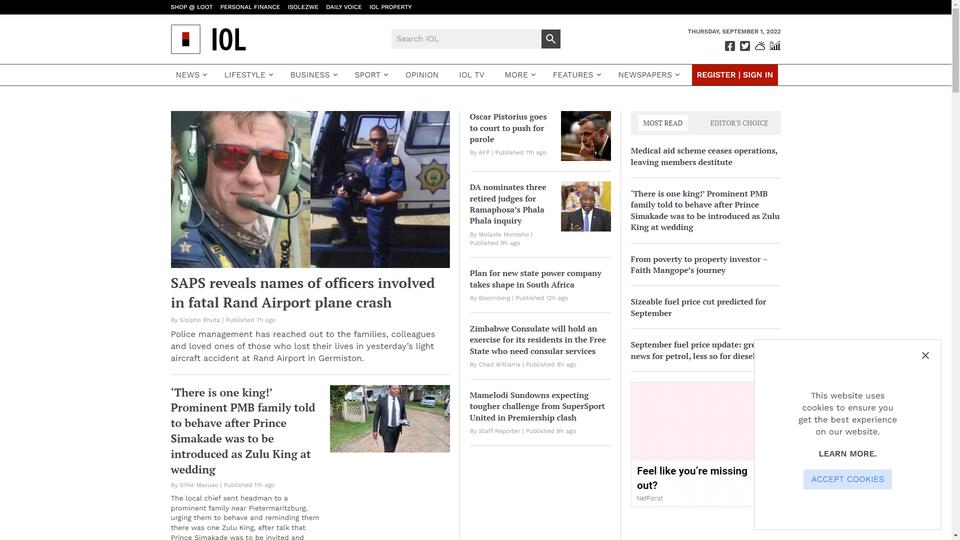960x540 pixels.
Task: Open IOL Facebook page icon
Action: [730, 46]
